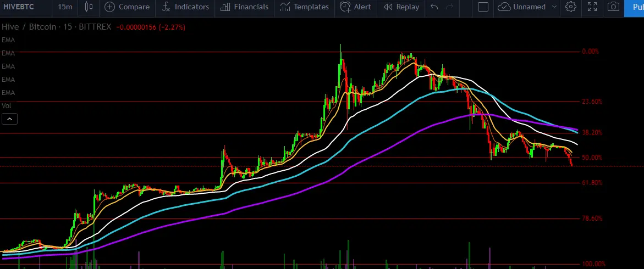Collapse the indicator legend with the chevron
The width and height of the screenshot is (644, 269).
tap(9, 119)
